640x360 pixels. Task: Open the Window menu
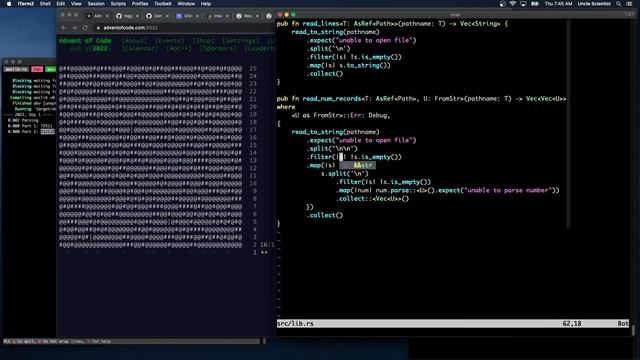pos(186,4)
